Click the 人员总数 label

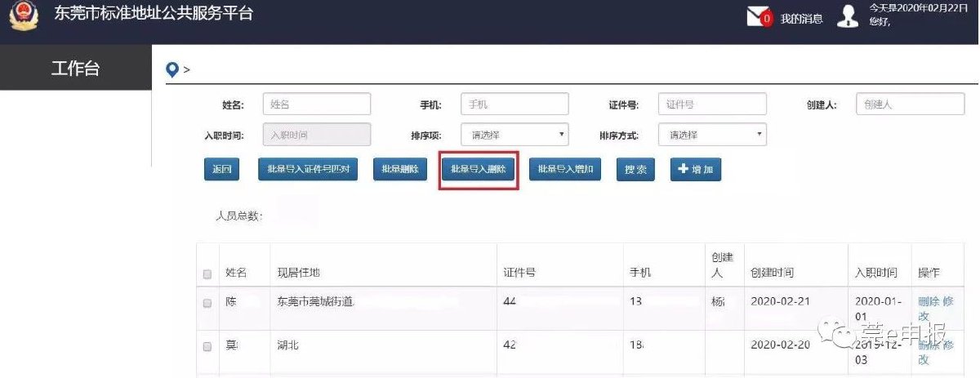tap(238, 216)
